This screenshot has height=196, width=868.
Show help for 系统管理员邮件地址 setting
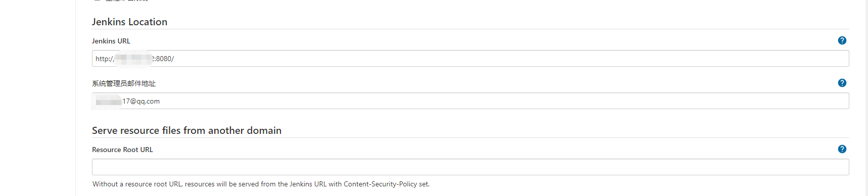842,83
